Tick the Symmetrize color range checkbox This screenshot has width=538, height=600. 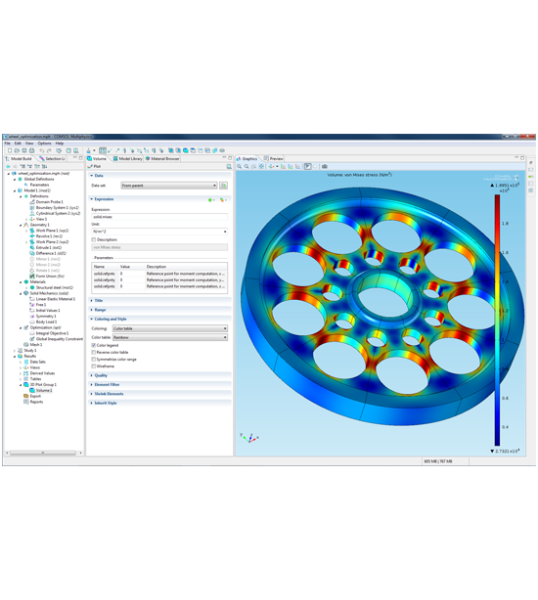point(94,359)
